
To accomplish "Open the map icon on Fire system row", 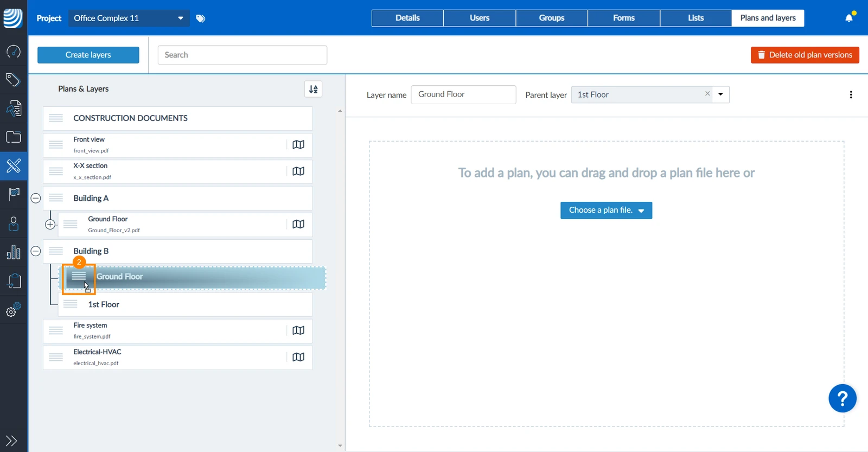I will [x=298, y=331].
